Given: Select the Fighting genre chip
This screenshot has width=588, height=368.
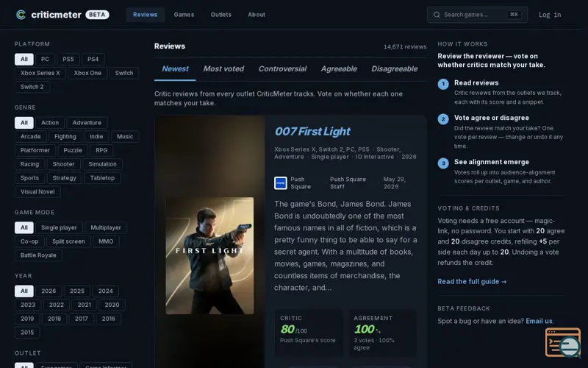Looking at the screenshot, I should tap(65, 137).
